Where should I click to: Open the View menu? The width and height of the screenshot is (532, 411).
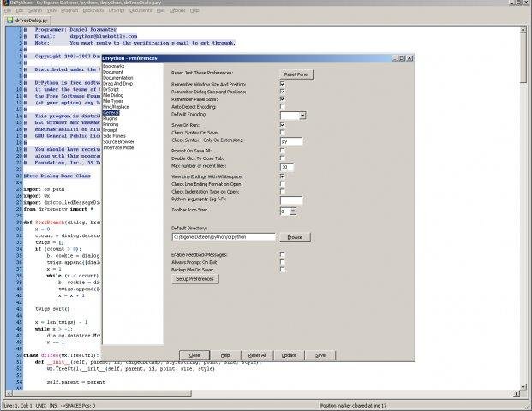[51, 10]
